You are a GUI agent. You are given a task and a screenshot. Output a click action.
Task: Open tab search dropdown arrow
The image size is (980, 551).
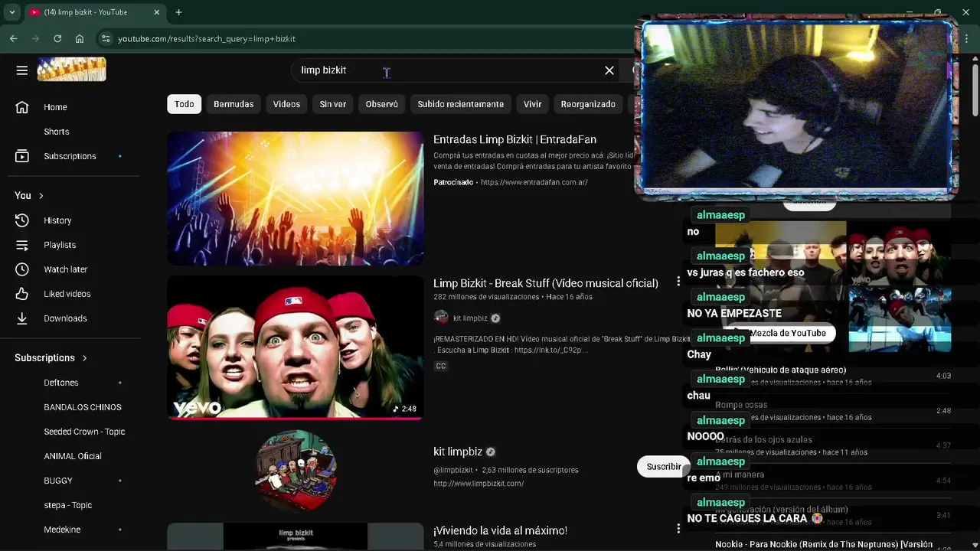tap(11, 12)
